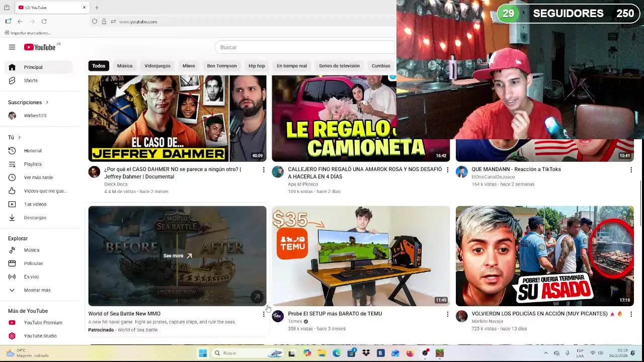Open the YouTube hamburger guide menu
The height and width of the screenshot is (362, 644).
(12, 47)
